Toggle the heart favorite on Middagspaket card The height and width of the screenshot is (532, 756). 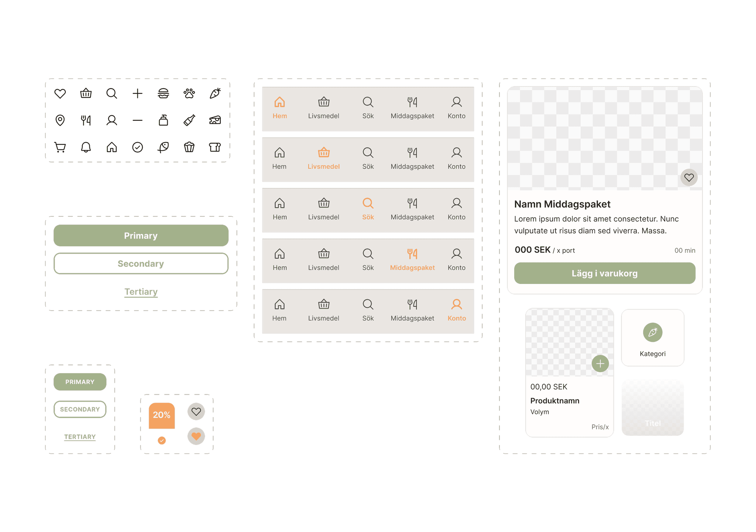(x=689, y=178)
